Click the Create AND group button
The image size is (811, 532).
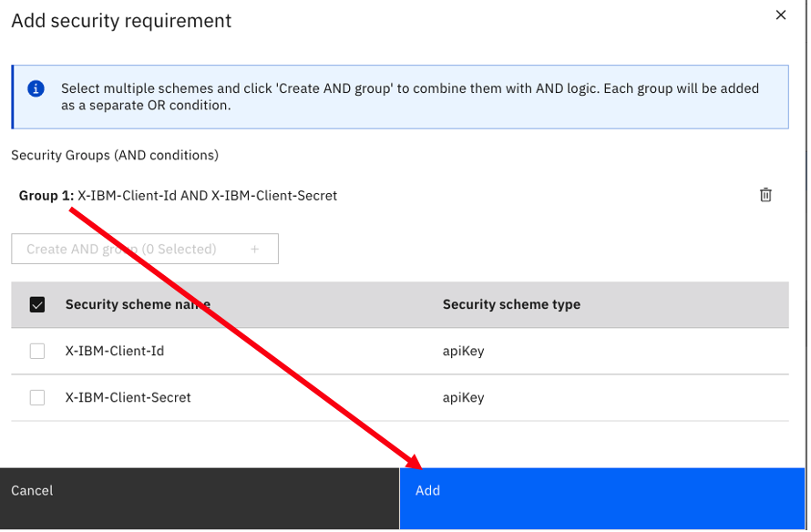point(145,249)
